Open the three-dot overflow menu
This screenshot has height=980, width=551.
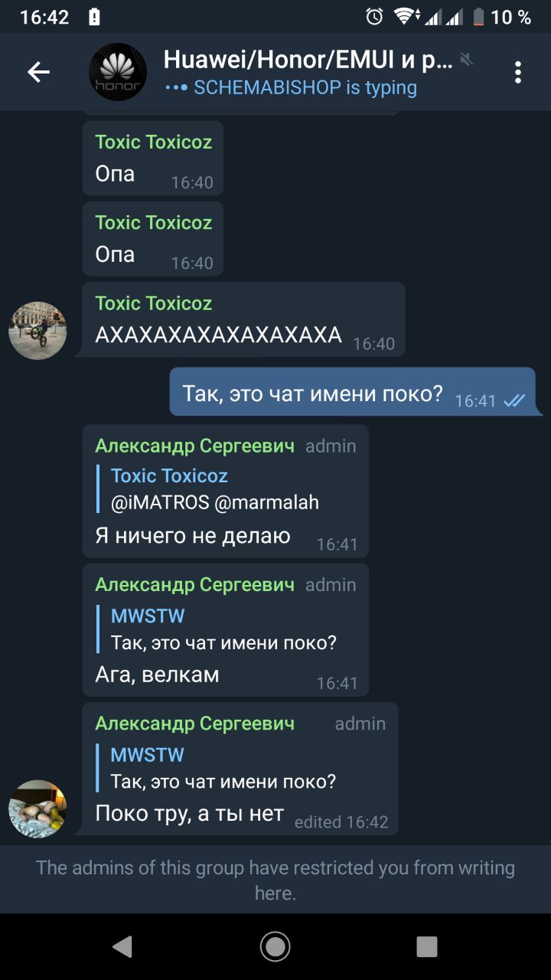518,72
